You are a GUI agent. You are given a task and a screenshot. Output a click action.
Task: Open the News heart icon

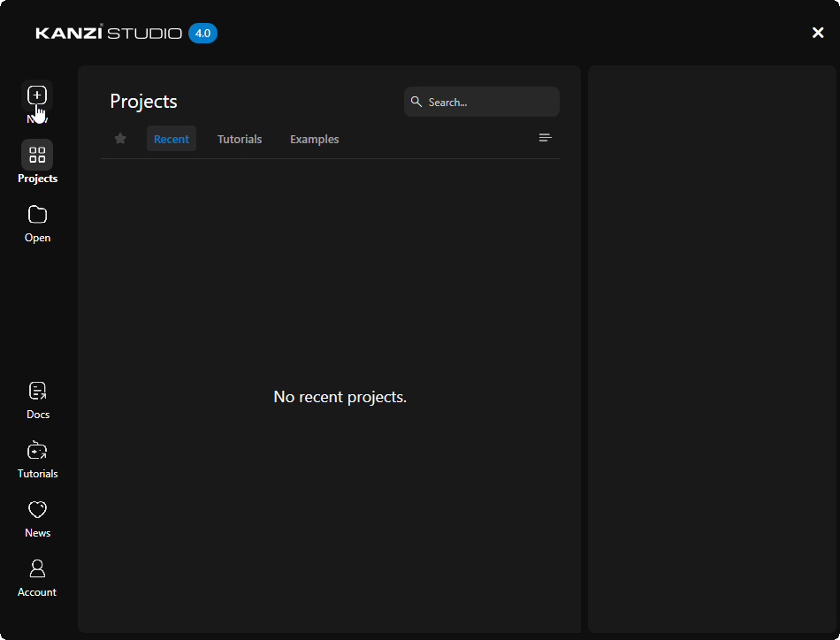pyautogui.click(x=37, y=509)
